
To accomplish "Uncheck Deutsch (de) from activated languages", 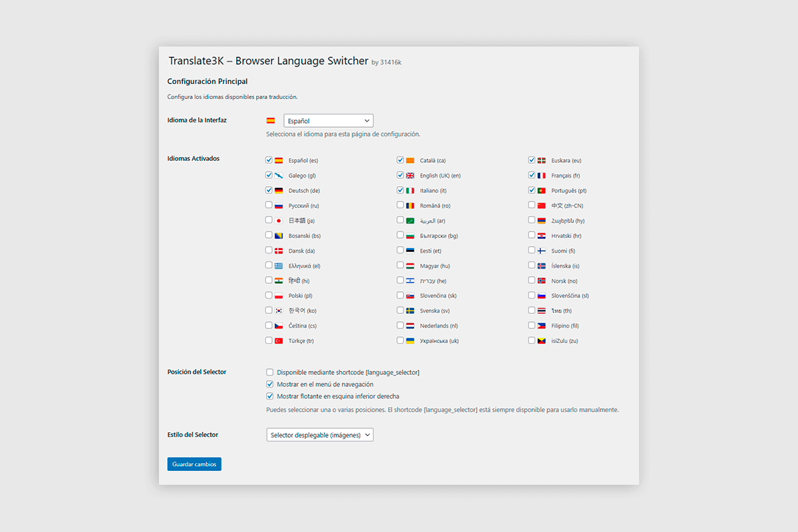I will point(270,190).
